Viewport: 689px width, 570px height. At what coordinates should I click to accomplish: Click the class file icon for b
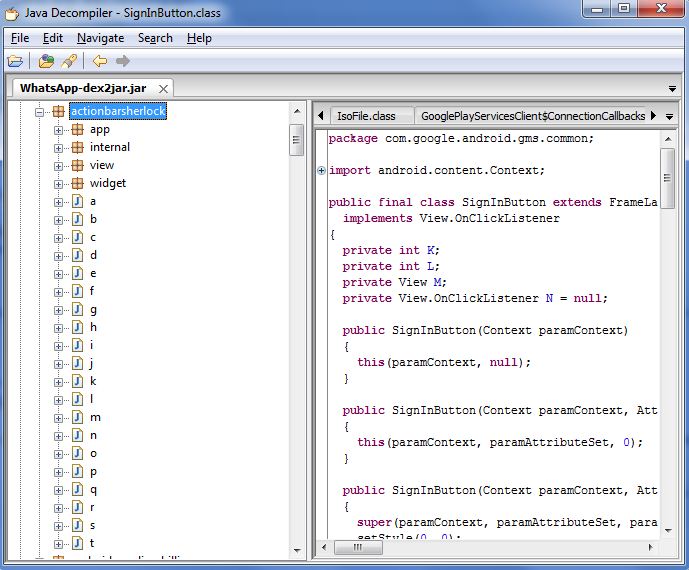[77, 219]
